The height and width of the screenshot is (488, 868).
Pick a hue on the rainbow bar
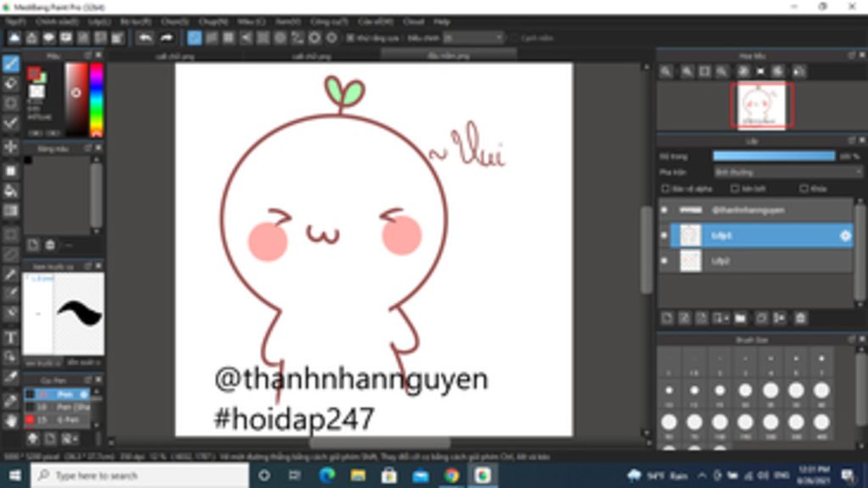[x=97, y=100]
